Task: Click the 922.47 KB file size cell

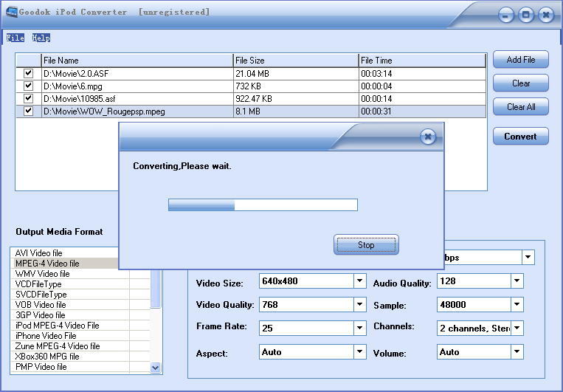Action: tap(296, 99)
